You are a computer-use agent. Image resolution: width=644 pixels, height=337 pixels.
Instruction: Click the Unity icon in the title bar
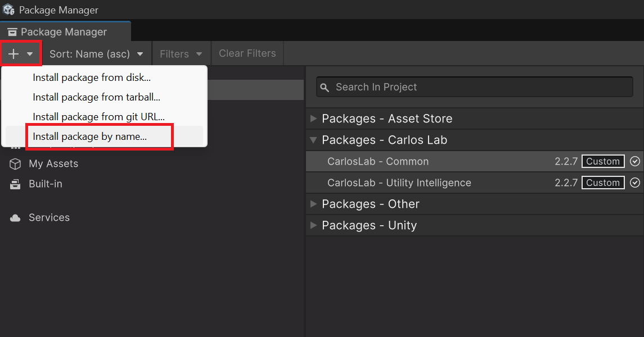[x=8, y=10]
